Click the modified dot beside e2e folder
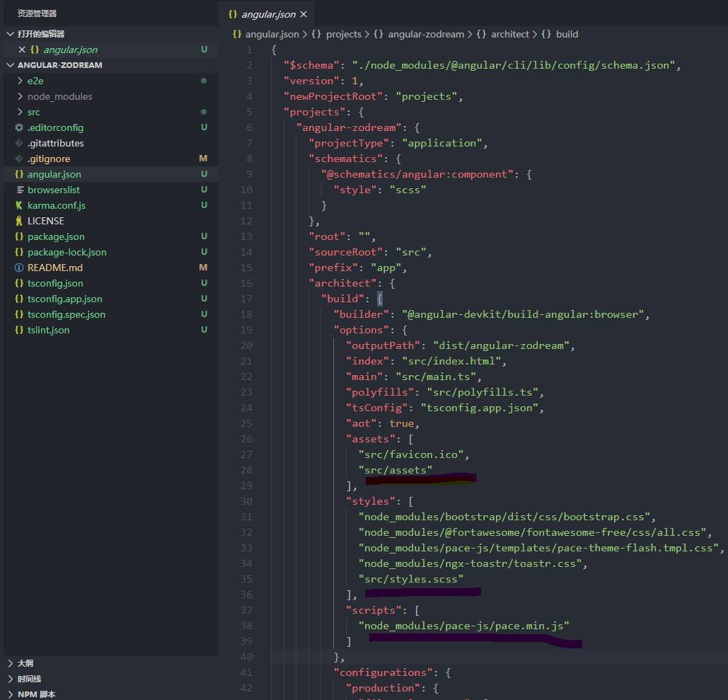Screen dimensions: 728x700 point(203,81)
